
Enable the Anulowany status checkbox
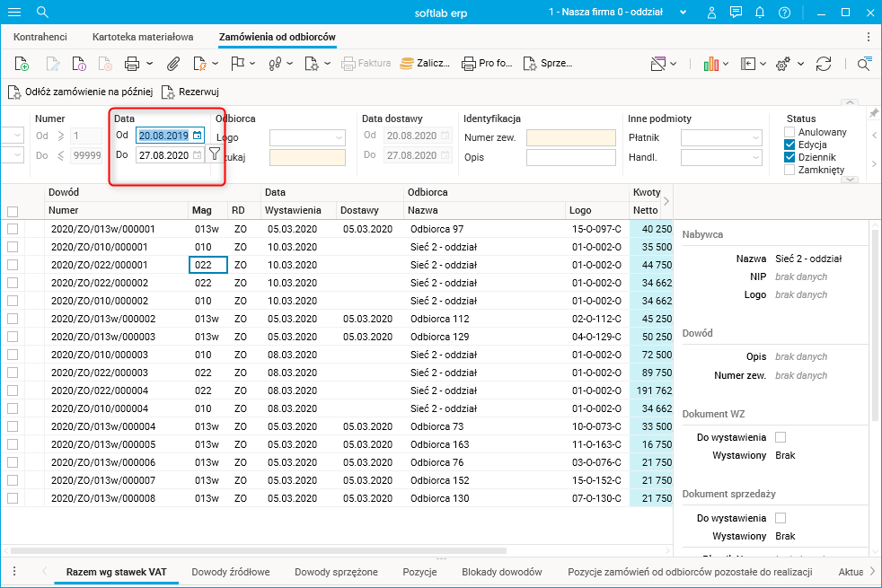789,133
